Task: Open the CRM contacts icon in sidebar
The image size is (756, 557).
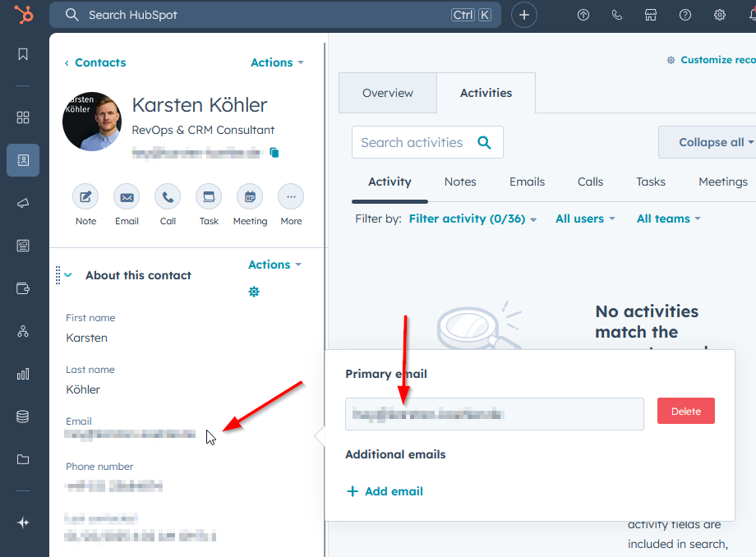Action: point(23,160)
